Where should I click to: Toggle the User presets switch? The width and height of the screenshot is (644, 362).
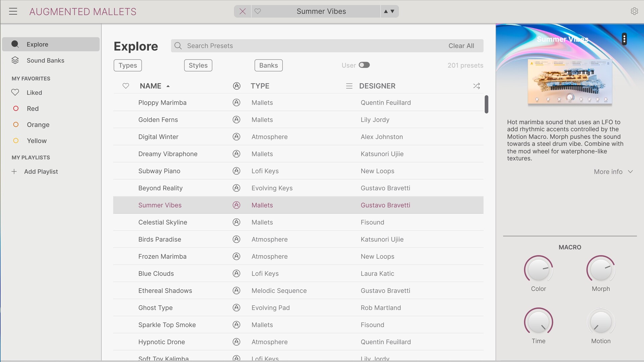pos(364,65)
